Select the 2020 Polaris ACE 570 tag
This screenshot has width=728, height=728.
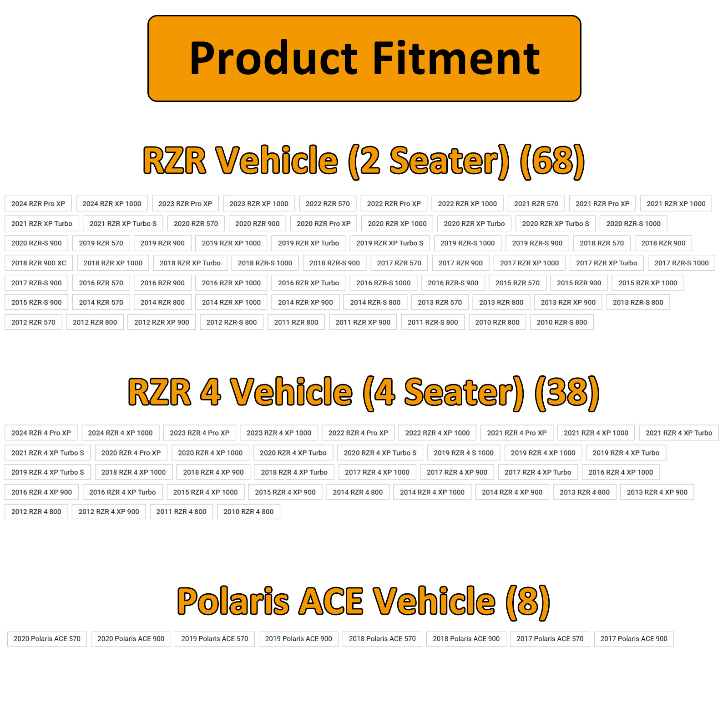(x=47, y=639)
